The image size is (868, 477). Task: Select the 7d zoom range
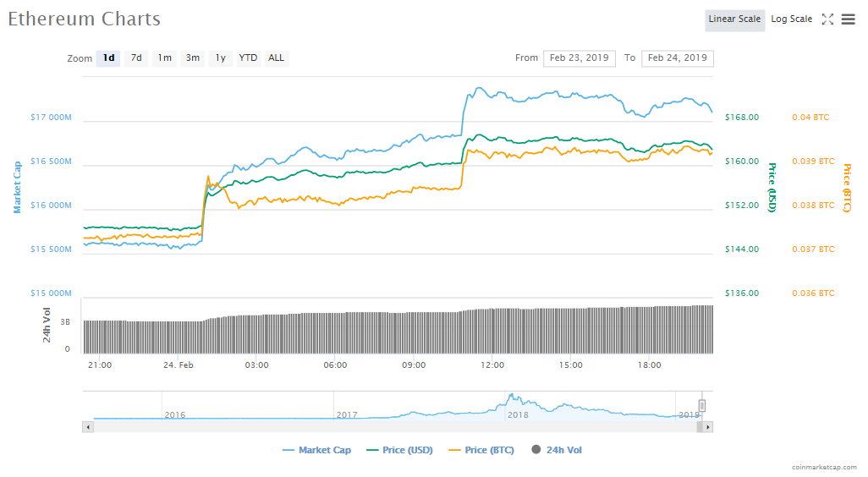(x=136, y=58)
